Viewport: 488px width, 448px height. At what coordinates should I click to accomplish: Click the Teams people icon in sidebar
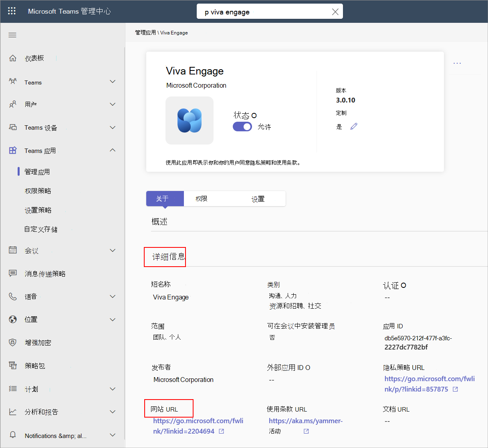(13, 81)
